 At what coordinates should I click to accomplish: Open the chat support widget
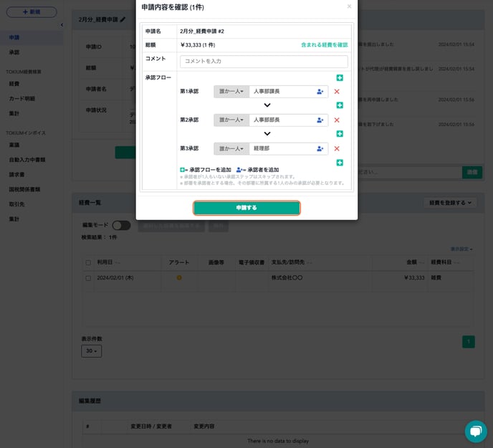pos(476,432)
